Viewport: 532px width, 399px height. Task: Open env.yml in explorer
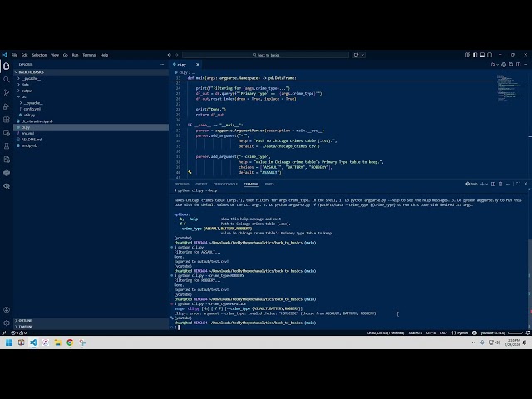pyautogui.click(x=91, y=133)
